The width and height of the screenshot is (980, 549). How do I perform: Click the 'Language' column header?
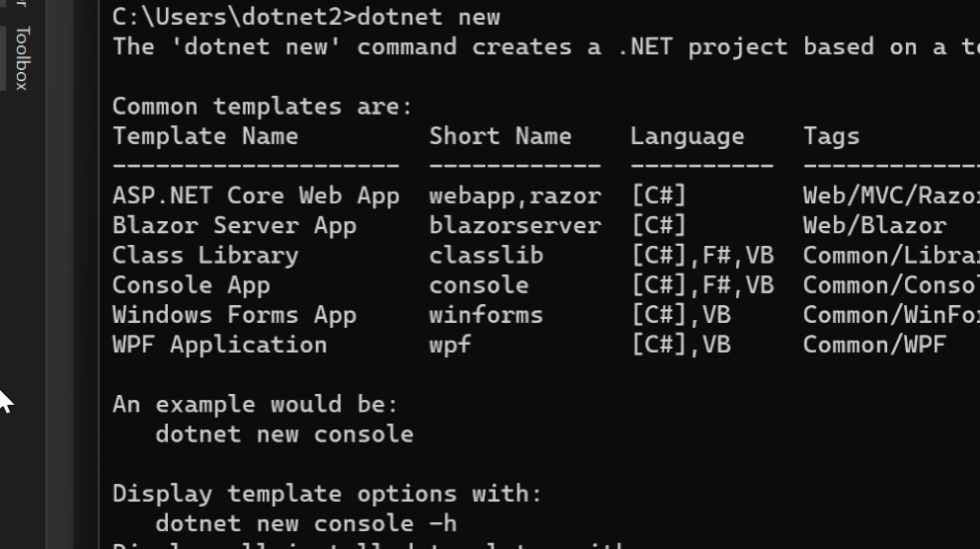coord(687,136)
